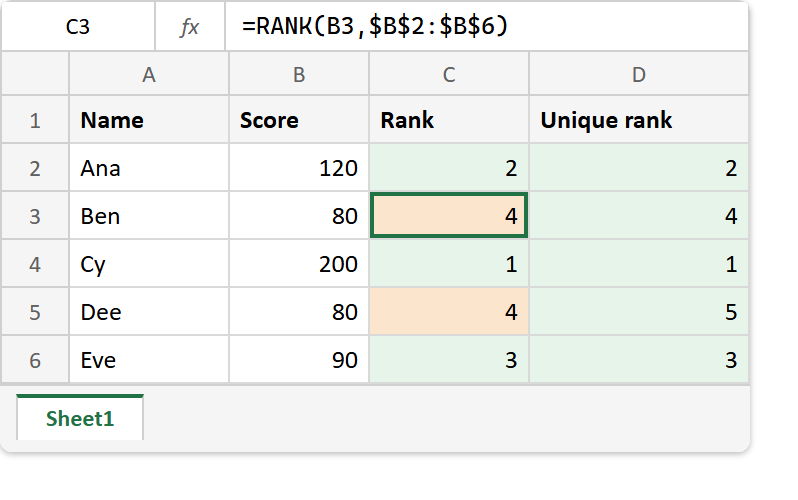Select the cell containing 'Cy'

pos(149,264)
